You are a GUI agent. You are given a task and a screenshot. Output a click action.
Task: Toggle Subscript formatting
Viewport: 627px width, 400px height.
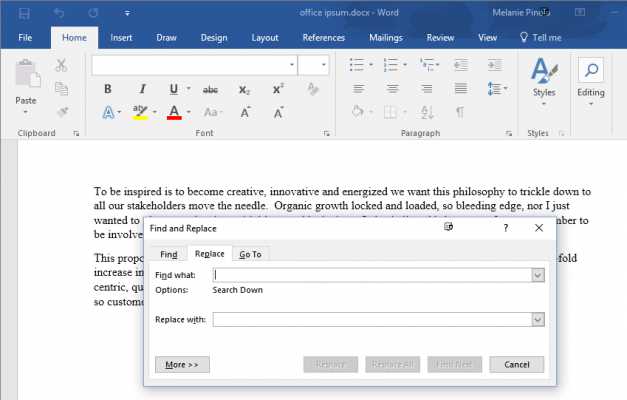click(x=244, y=90)
